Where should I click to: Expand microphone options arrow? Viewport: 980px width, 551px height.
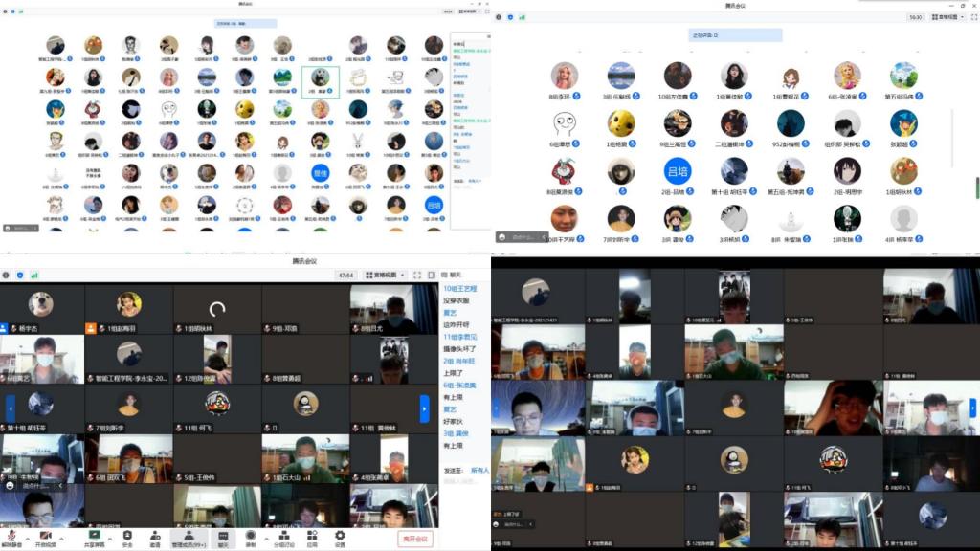pyautogui.click(x=25, y=536)
